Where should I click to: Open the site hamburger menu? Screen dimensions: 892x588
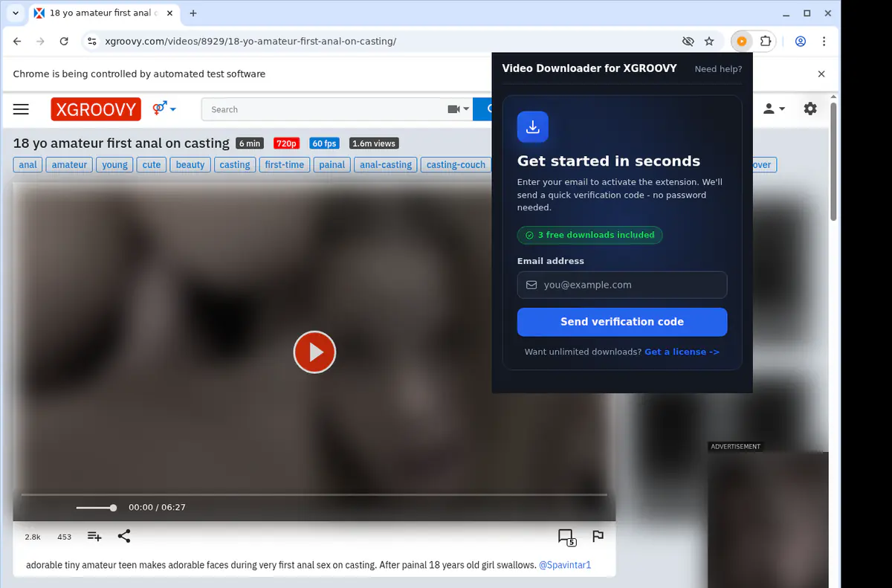tap(21, 109)
